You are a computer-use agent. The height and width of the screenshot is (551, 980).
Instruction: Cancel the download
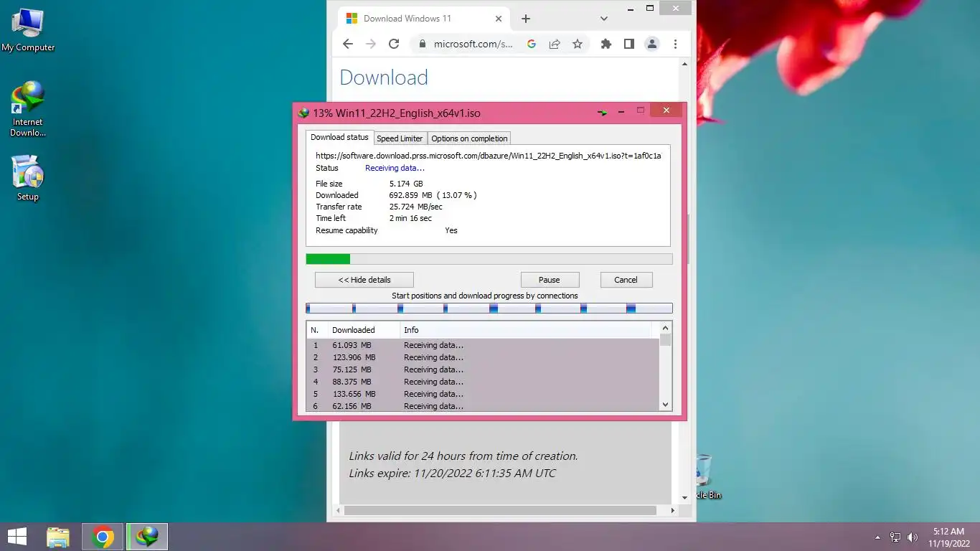point(626,280)
